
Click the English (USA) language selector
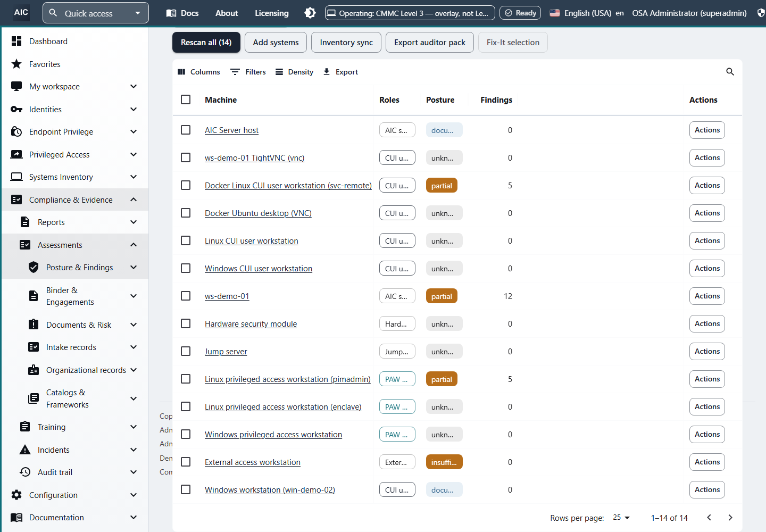click(x=587, y=13)
